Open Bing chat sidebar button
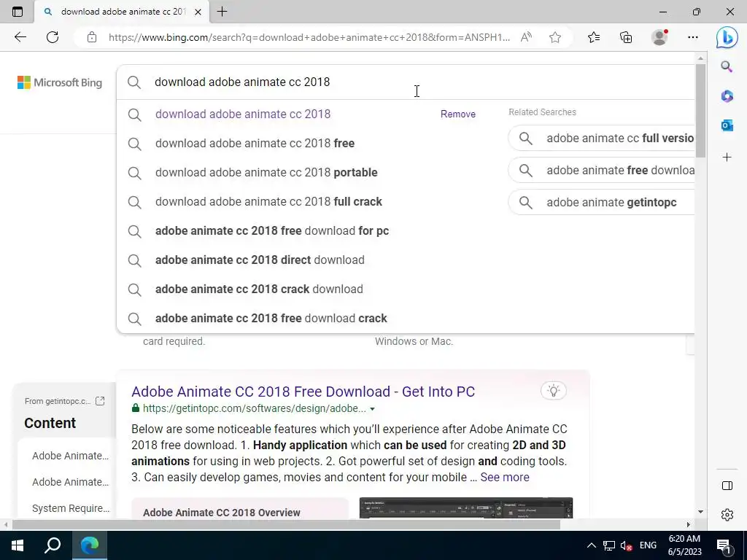This screenshot has height=560, width=747. point(727,37)
